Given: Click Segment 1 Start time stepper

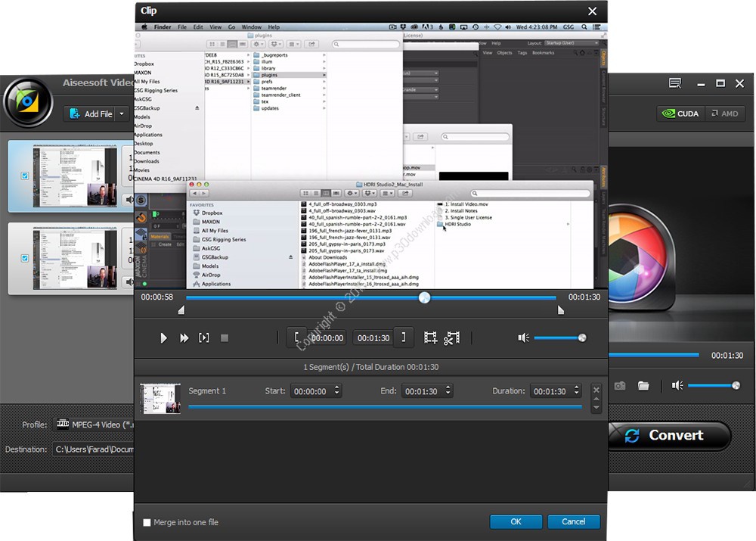Looking at the screenshot, I should coord(337,390).
